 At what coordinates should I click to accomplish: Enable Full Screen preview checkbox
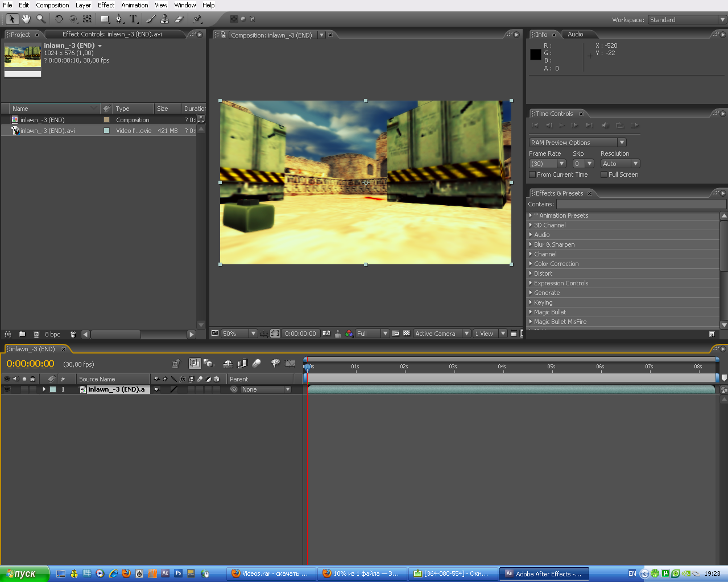(604, 174)
